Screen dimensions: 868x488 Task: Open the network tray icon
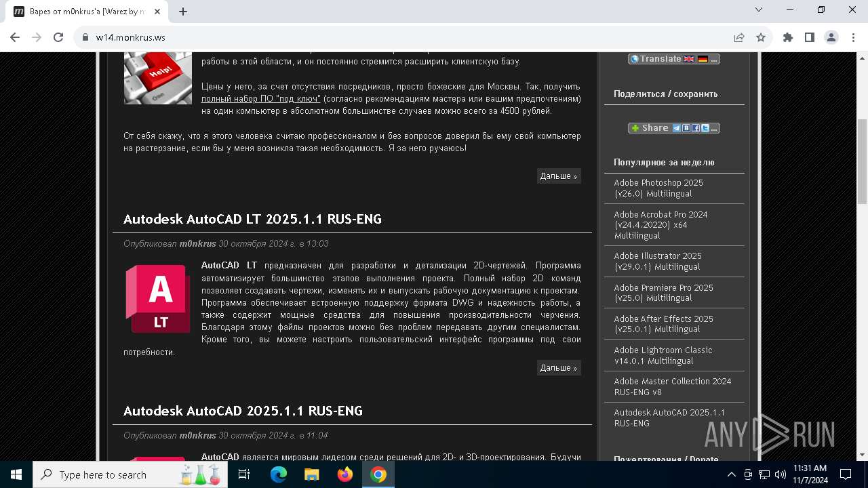[764, 474]
